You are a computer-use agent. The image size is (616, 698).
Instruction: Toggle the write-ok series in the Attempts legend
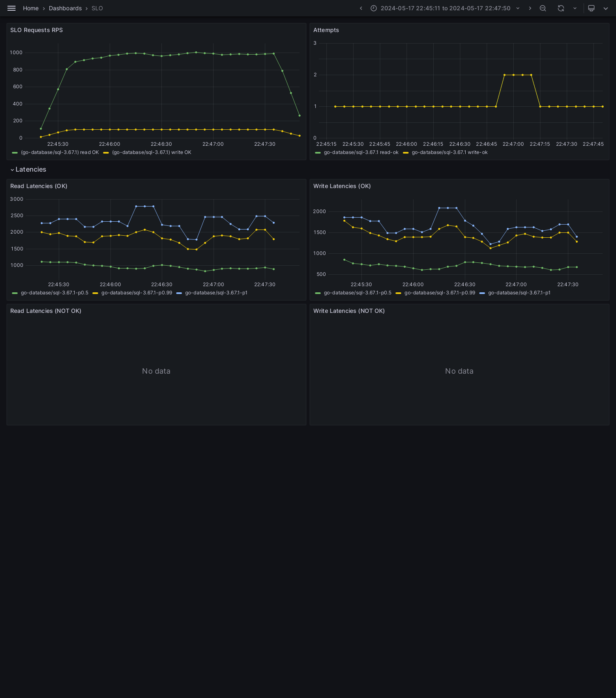point(450,152)
